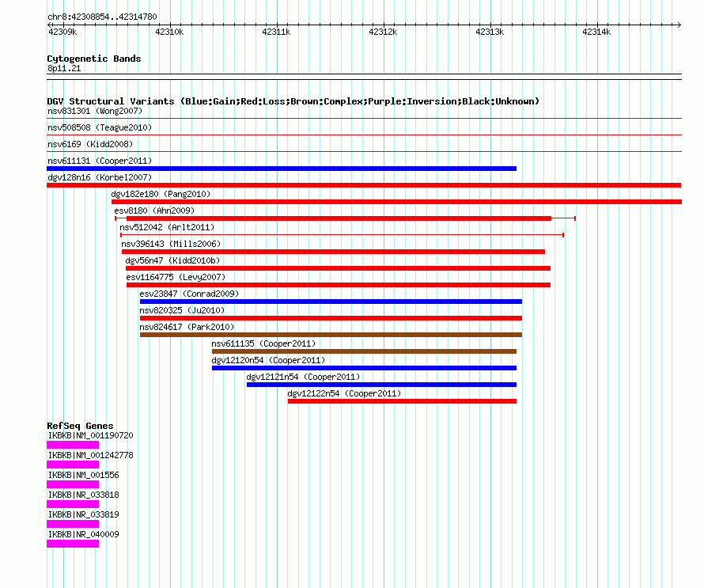Click the IKBKB|NR_033819 text label
Image resolution: width=704 pixels, height=588 pixels.
[84, 514]
